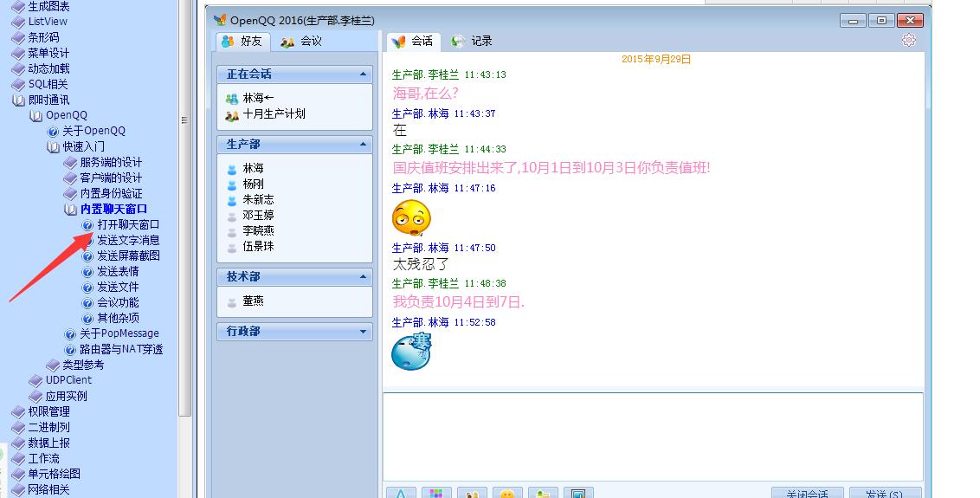
Task: Click help icon beside 路由器与NAT穿透
Action: click(71, 350)
